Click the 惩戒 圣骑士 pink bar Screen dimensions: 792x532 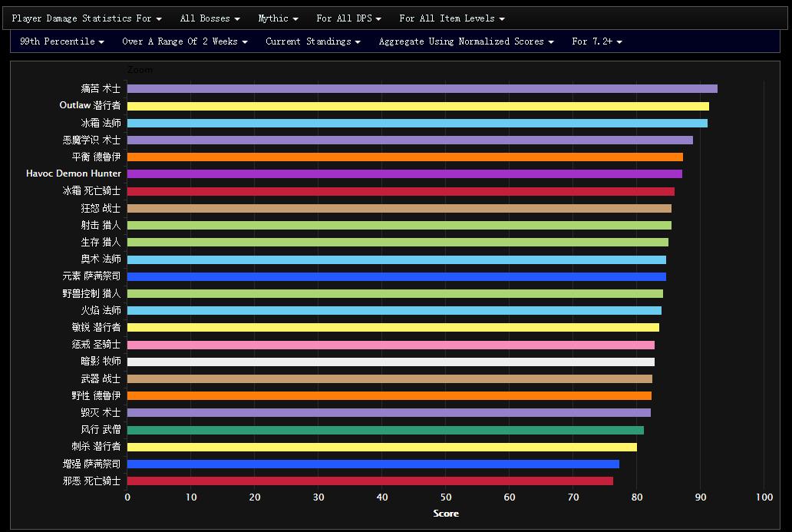[391, 345]
